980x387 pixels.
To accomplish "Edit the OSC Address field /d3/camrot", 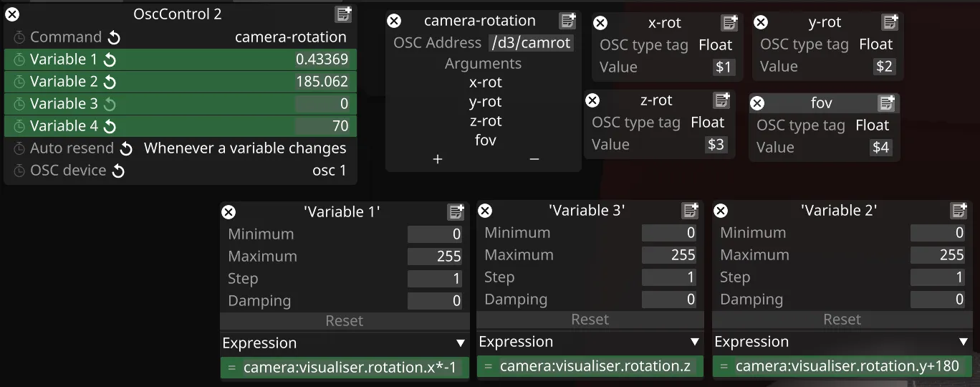I will tap(531, 43).
